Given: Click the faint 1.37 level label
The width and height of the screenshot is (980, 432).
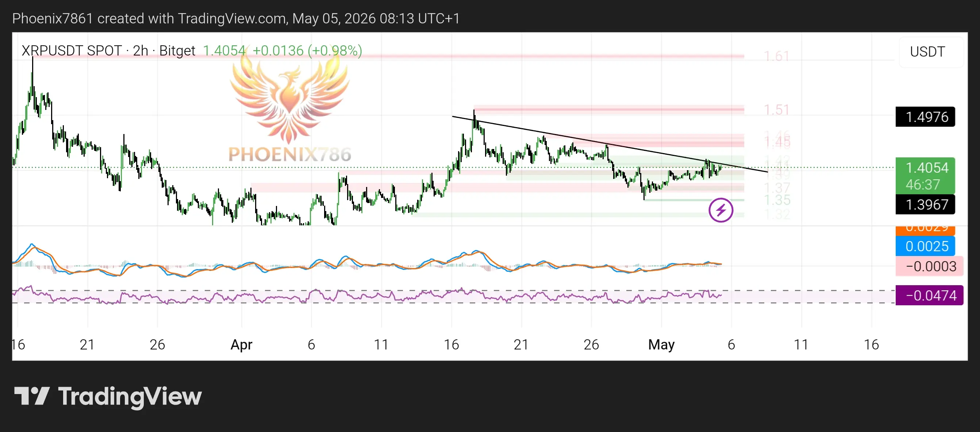Looking at the screenshot, I should pyautogui.click(x=776, y=188).
